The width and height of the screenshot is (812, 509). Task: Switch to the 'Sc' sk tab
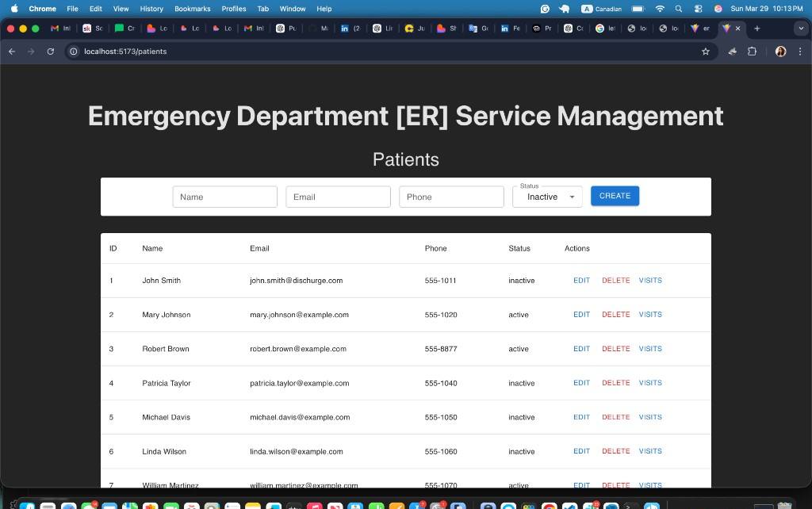coord(94,29)
